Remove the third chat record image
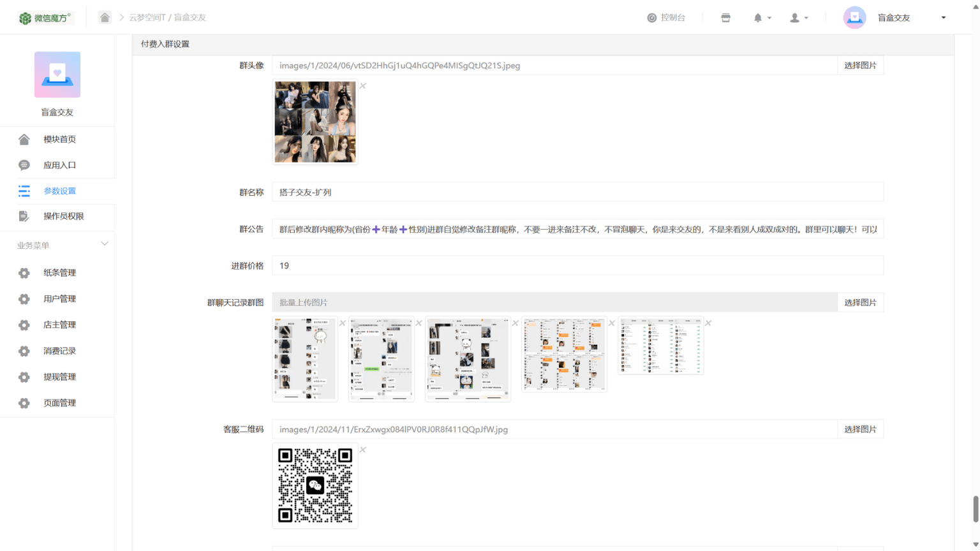The width and height of the screenshot is (980, 551). pos(516,323)
